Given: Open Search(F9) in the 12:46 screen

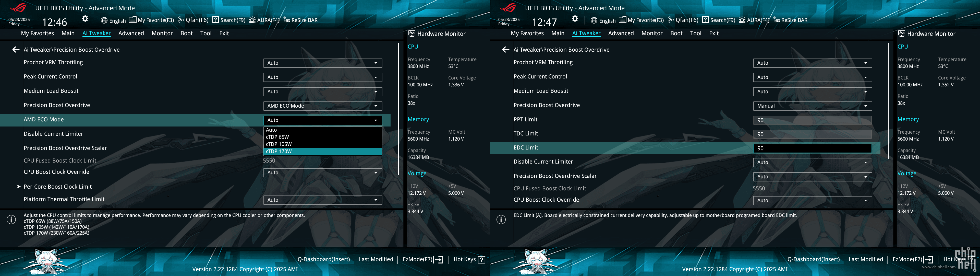Looking at the screenshot, I should point(229,20).
